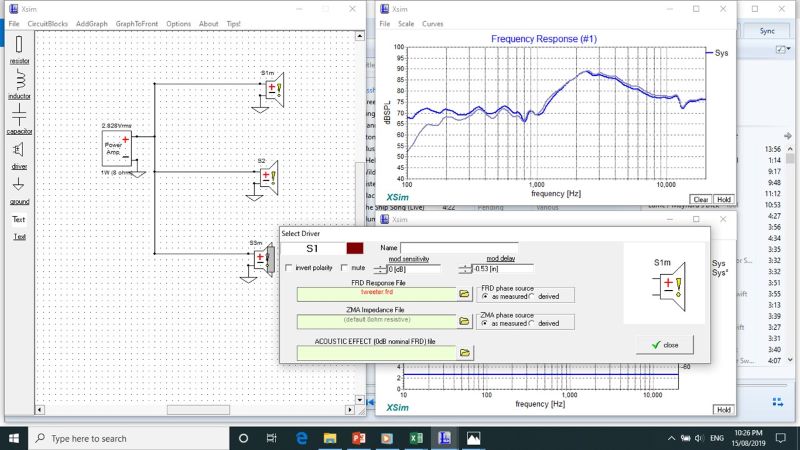Open the About menu
Screen dimensions: 800x450
(208, 24)
